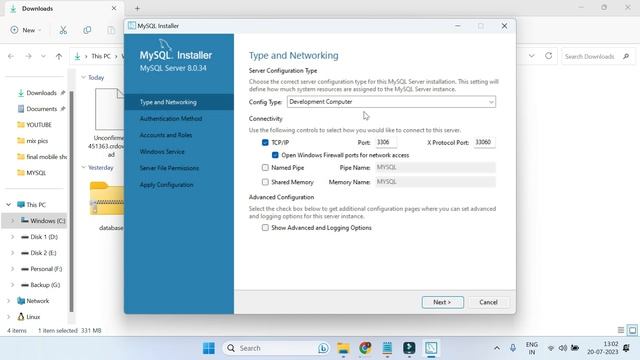Click the Cut icon in File Explorer
The image size is (640, 360).
coord(63,30)
